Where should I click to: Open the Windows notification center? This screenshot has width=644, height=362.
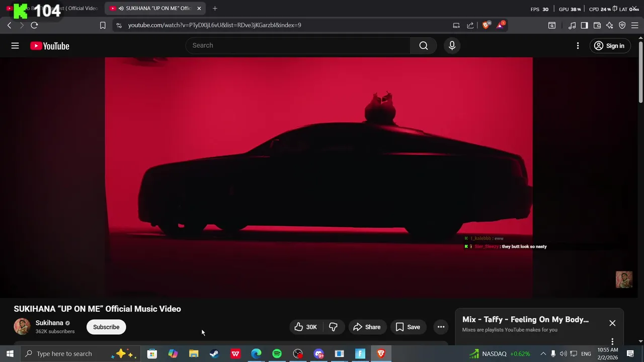[x=630, y=353]
